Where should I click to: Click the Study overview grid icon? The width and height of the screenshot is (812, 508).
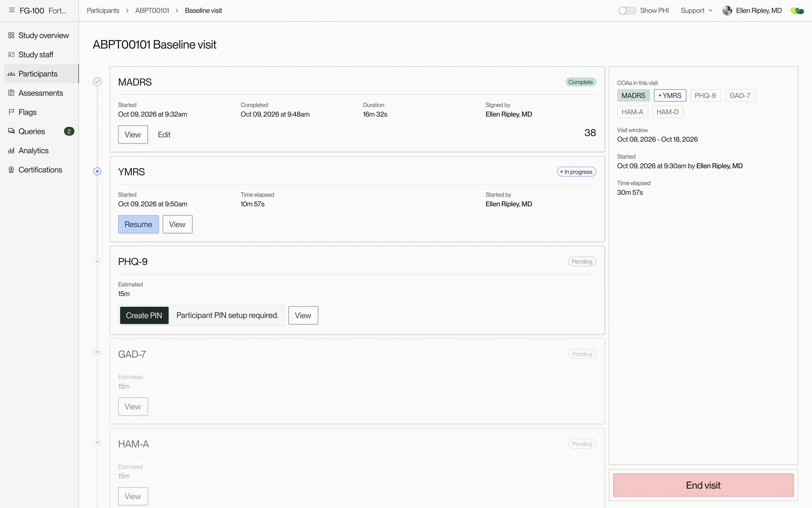pyautogui.click(x=11, y=35)
